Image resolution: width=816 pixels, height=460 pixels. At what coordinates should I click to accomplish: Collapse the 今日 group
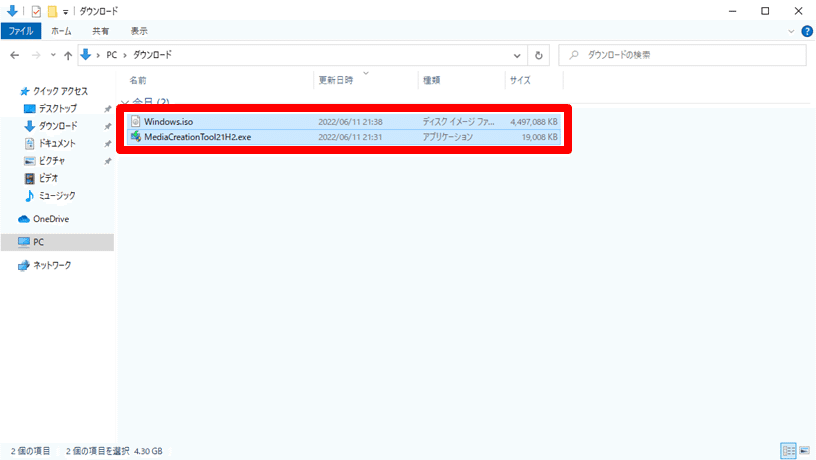click(x=125, y=102)
